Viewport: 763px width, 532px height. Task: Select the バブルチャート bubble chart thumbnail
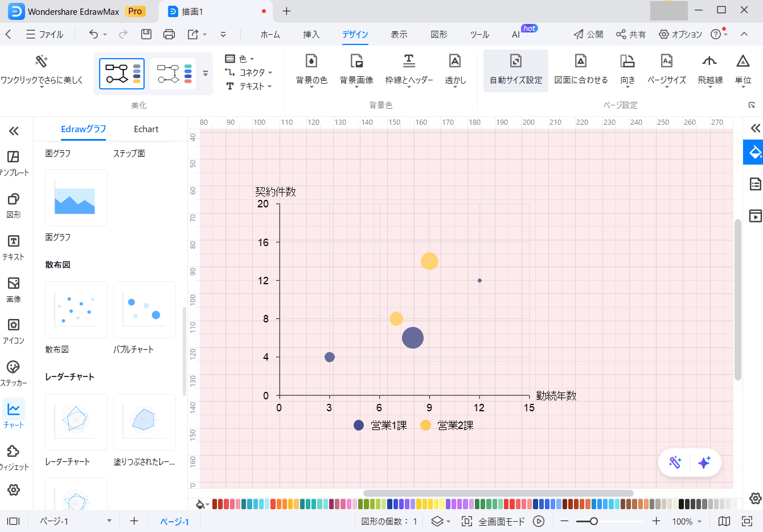[145, 310]
